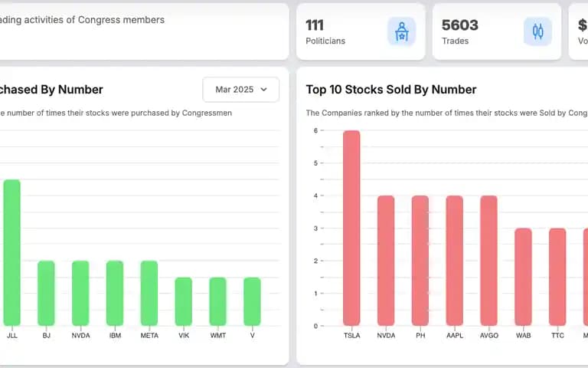Screen dimensions: 588x368
Task: Click the sold chart subtitle description
Action: [446, 113]
